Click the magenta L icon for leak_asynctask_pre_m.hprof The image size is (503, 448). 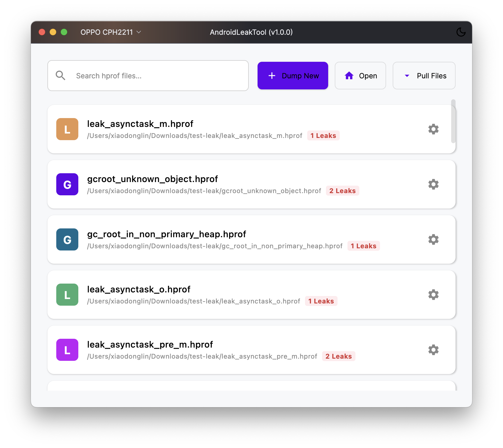(x=67, y=350)
